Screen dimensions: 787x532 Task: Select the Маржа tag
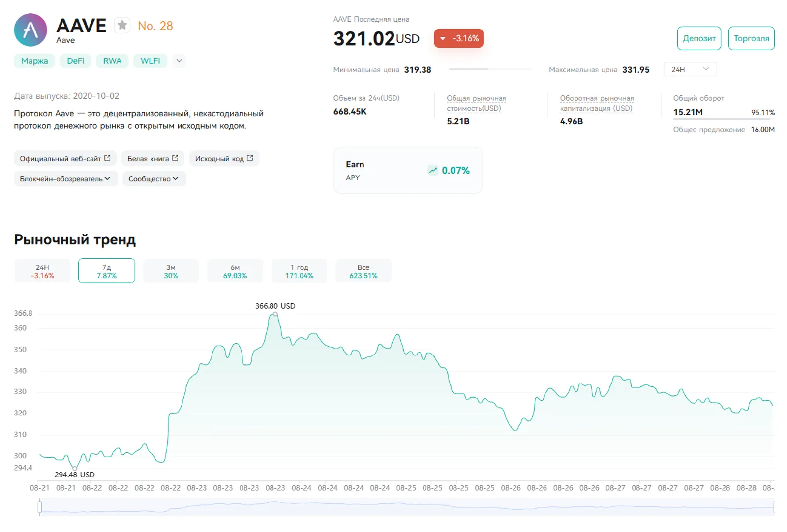[34, 61]
